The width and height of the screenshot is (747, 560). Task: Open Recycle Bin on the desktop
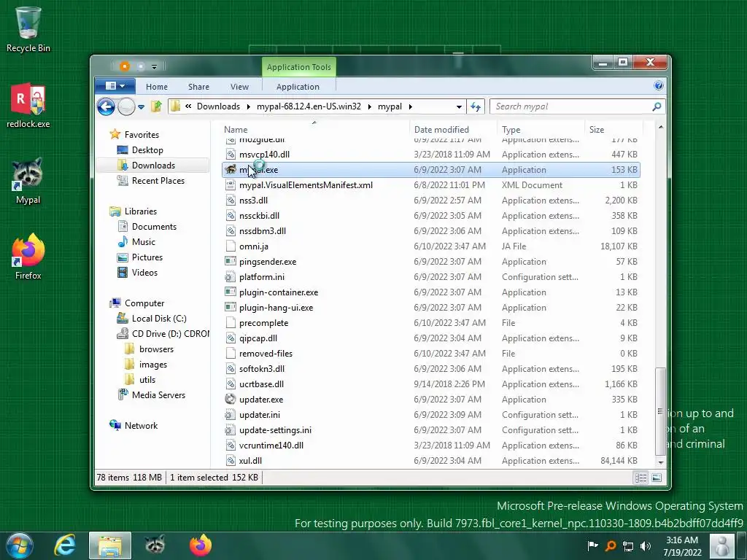[28, 28]
